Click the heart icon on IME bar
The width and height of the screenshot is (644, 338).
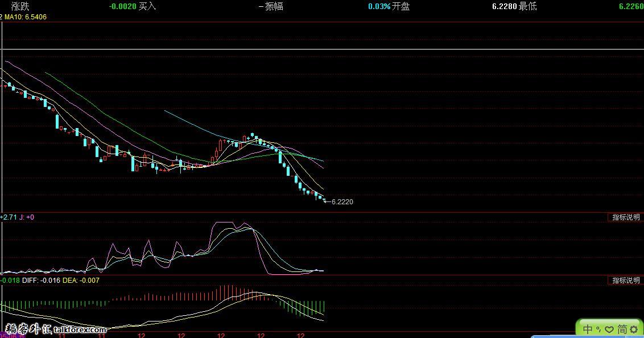tap(609, 330)
